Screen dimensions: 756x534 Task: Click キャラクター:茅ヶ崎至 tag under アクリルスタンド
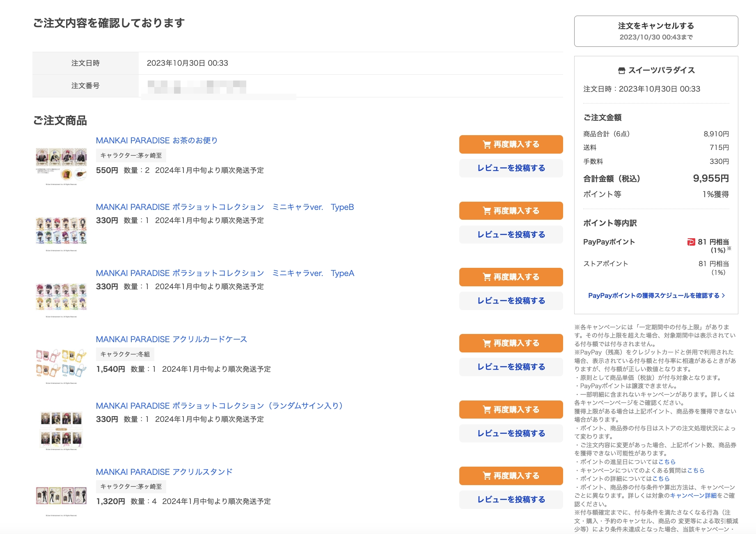(x=131, y=487)
